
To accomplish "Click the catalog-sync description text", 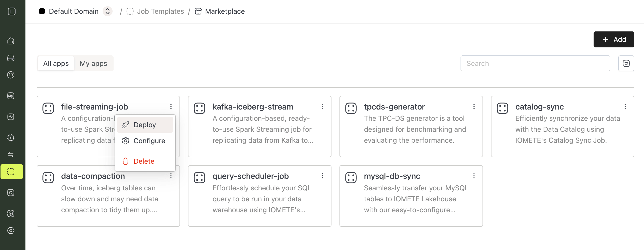I will (x=568, y=129).
